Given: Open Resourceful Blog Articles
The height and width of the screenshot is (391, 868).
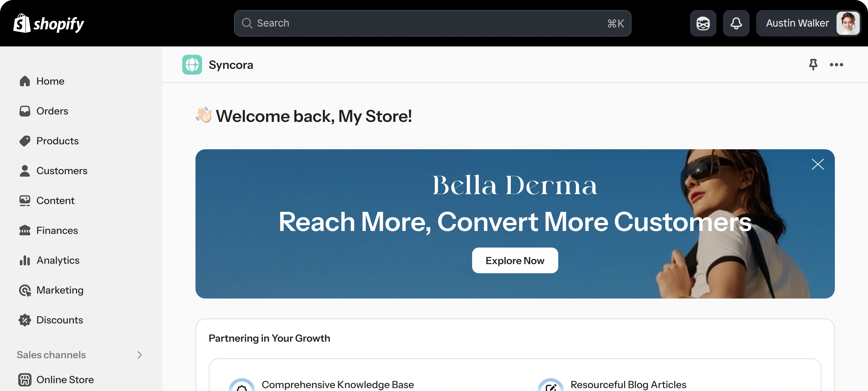Looking at the screenshot, I should tap(628, 385).
